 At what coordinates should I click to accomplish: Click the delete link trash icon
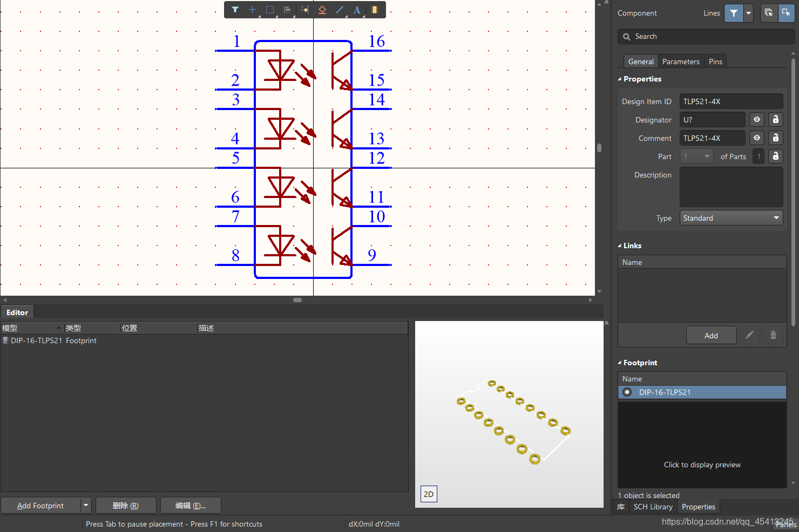click(773, 336)
